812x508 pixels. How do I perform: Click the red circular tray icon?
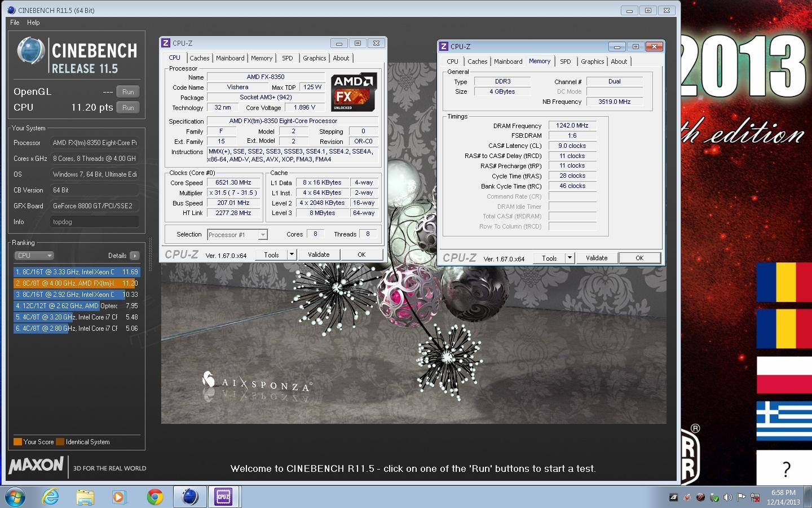tap(700, 497)
